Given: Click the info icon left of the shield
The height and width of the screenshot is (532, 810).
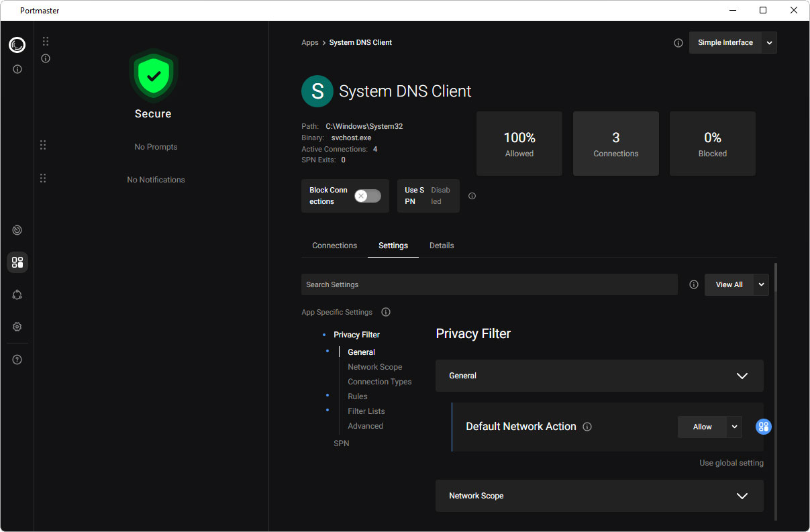Looking at the screenshot, I should click(x=46, y=58).
